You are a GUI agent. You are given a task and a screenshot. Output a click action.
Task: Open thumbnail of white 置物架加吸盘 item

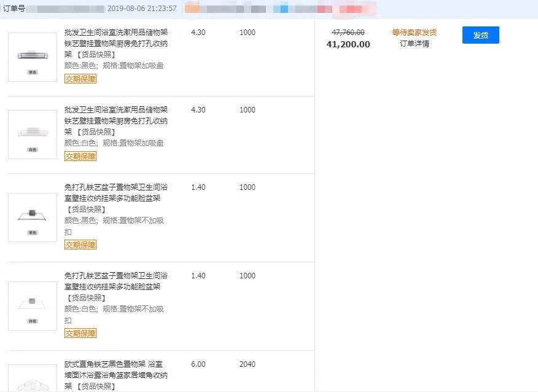click(33, 135)
